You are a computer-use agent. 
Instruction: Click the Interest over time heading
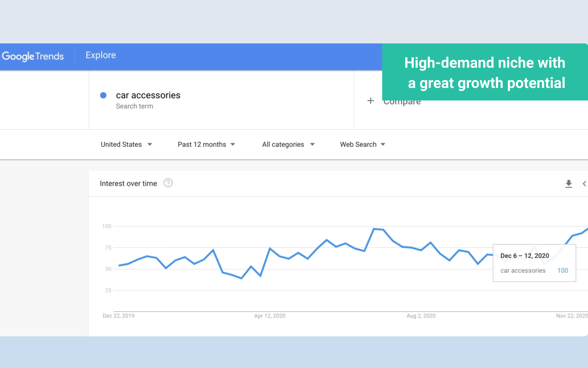(x=128, y=184)
